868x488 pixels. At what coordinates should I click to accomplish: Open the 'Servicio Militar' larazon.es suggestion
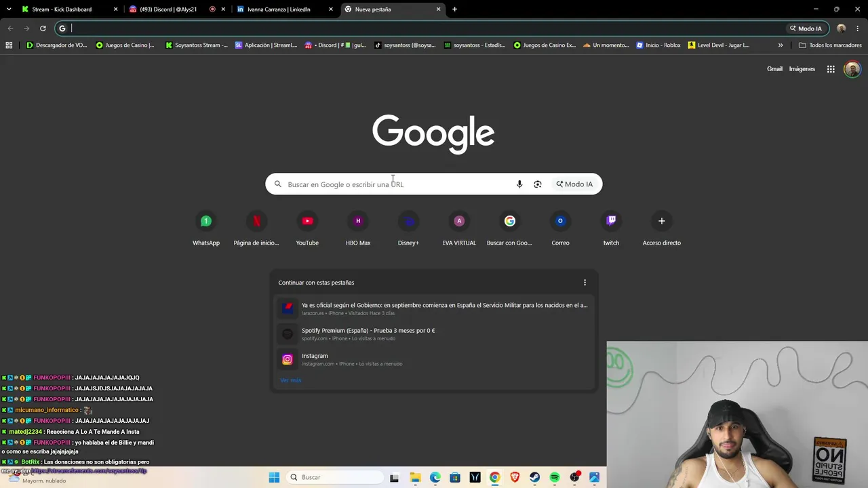tap(434, 308)
